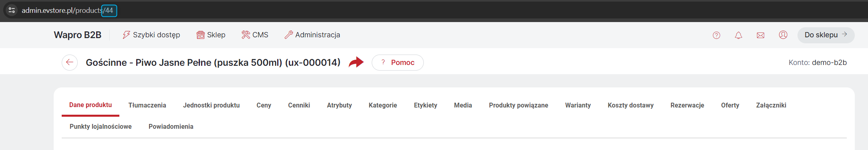Select the Produkty powiązane tab
Screen dimensions: 868x150
518,105
